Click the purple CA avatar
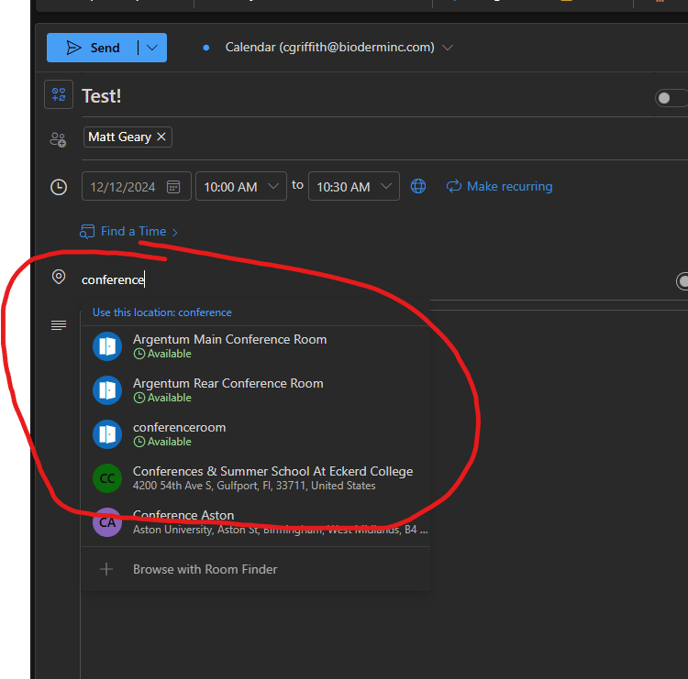Viewport: 688px width, 679px height. click(107, 522)
